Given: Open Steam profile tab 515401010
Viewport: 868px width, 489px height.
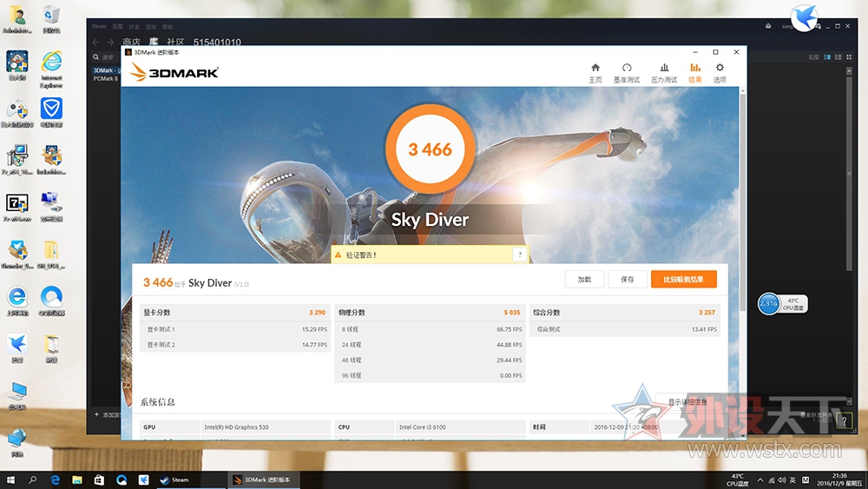Looking at the screenshot, I should pos(217,42).
